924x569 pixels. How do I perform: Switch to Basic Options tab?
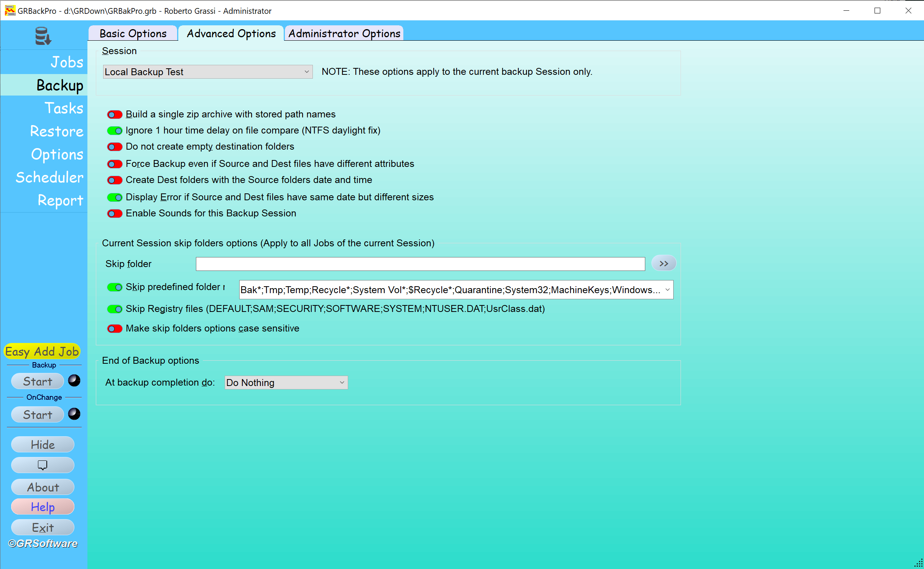[133, 33]
